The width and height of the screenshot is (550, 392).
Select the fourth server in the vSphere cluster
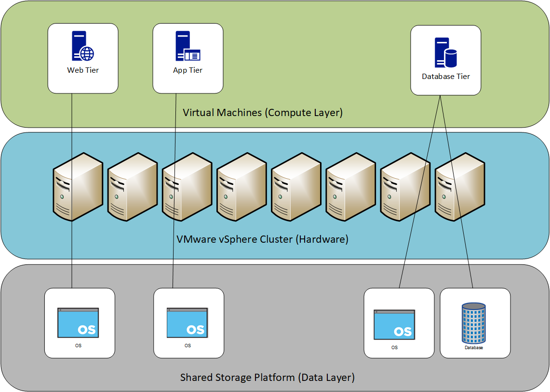click(x=241, y=187)
